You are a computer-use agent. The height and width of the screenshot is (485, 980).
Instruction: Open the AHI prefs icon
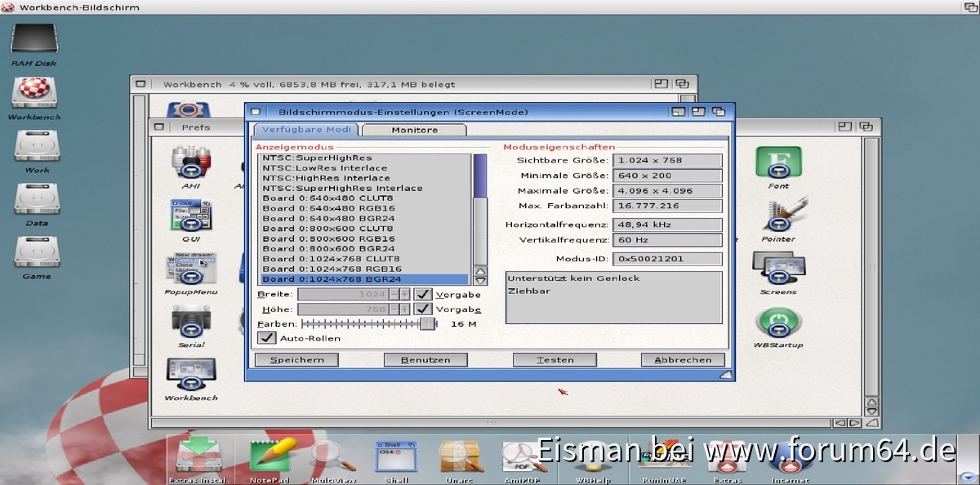click(191, 162)
